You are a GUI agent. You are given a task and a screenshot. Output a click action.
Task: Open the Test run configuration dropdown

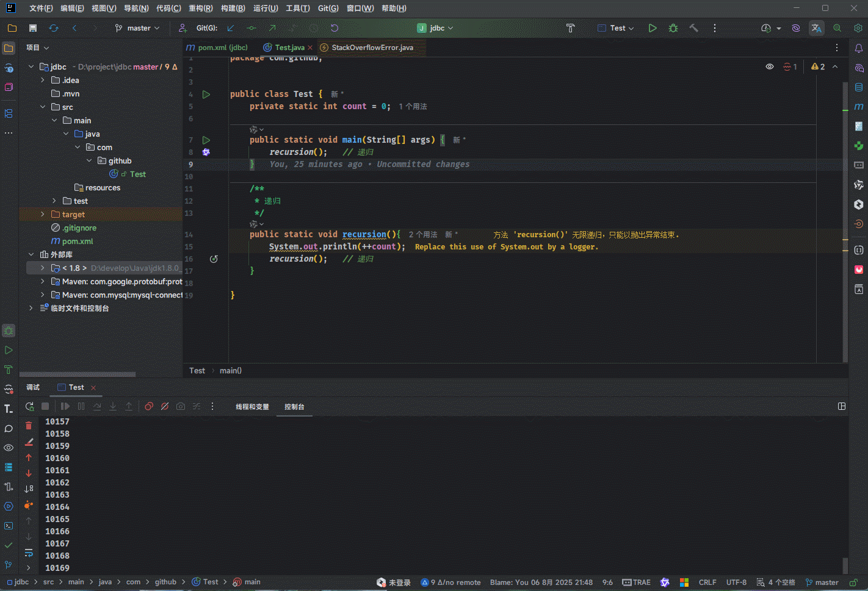tap(617, 28)
